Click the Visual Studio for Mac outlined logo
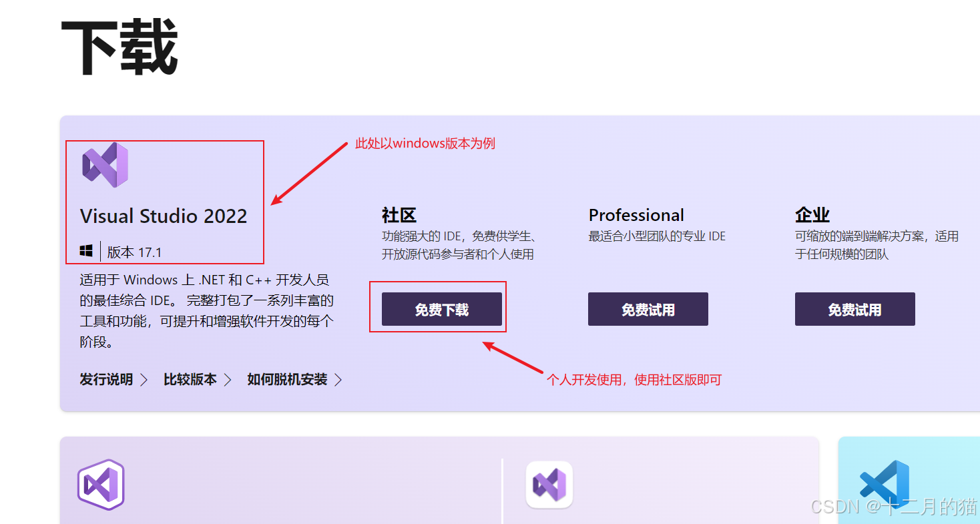Screen dimensions: 980x524 (x=101, y=485)
